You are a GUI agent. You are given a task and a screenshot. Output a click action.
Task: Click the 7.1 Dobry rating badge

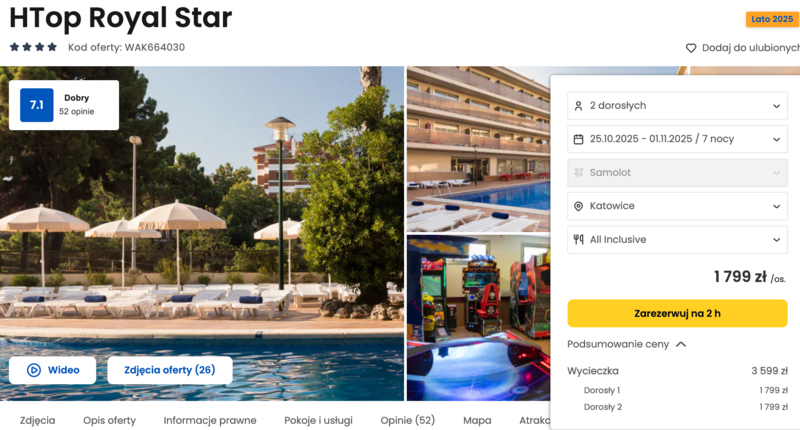[64, 105]
